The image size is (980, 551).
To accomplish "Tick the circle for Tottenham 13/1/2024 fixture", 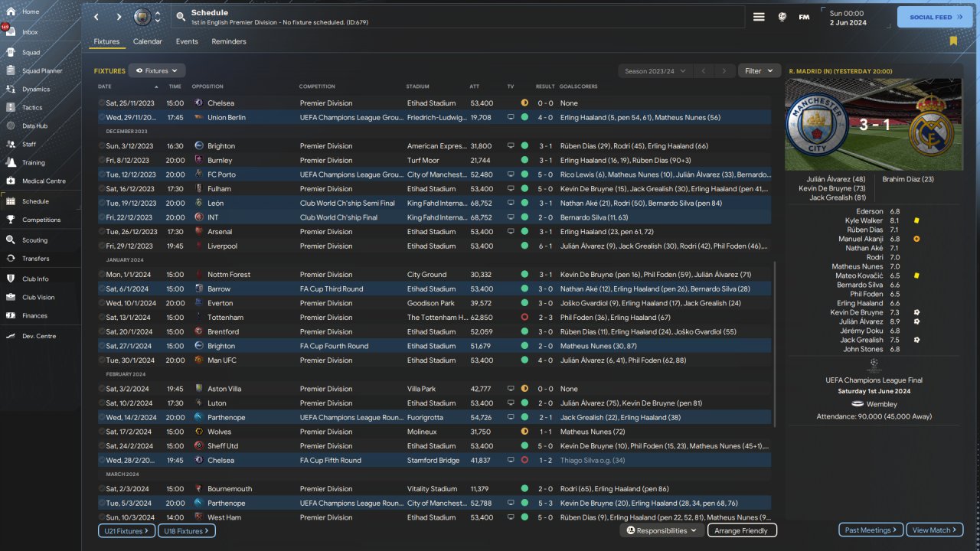I will pos(102,318).
